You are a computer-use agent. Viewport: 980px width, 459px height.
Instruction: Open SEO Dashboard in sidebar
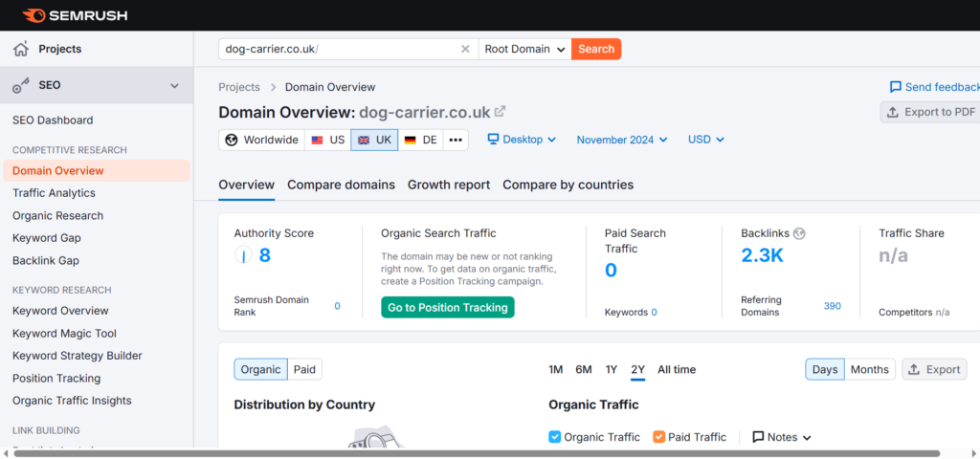pyautogui.click(x=53, y=120)
